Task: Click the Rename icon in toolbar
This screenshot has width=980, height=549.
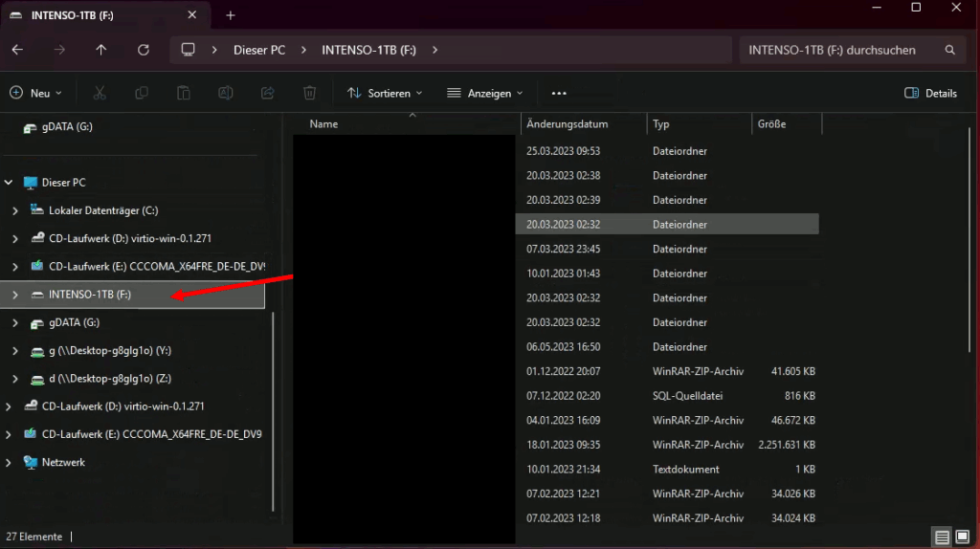Action: click(x=226, y=93)
